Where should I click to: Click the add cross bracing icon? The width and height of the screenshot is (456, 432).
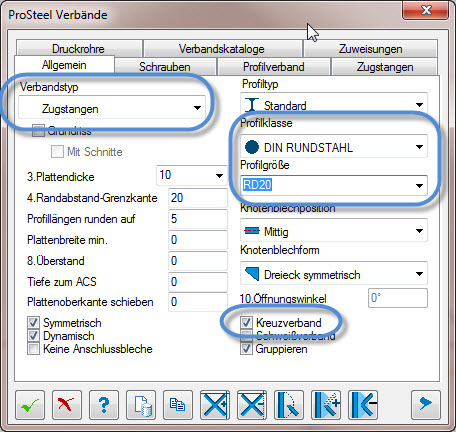point(215,405)
